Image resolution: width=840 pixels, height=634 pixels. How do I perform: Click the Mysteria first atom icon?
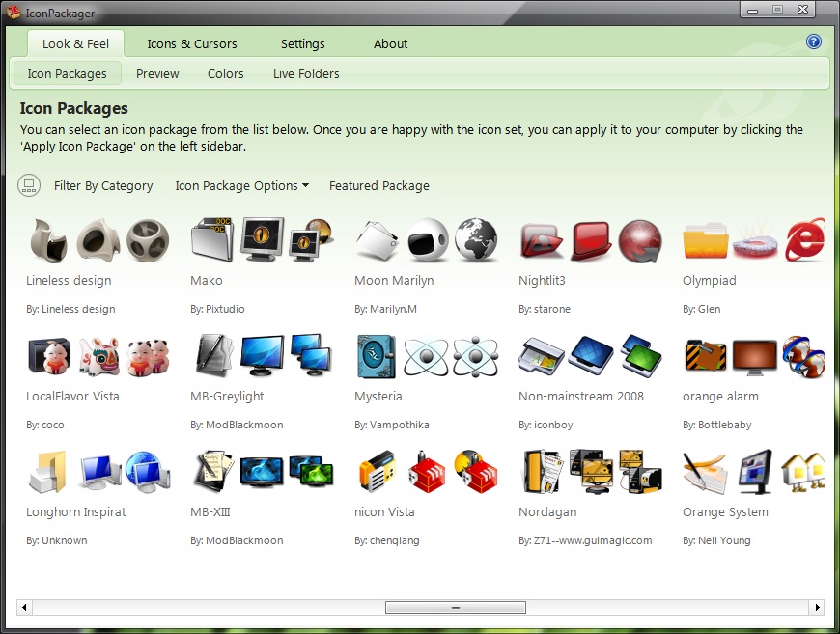pyautogui.click(x=426, y=356)
